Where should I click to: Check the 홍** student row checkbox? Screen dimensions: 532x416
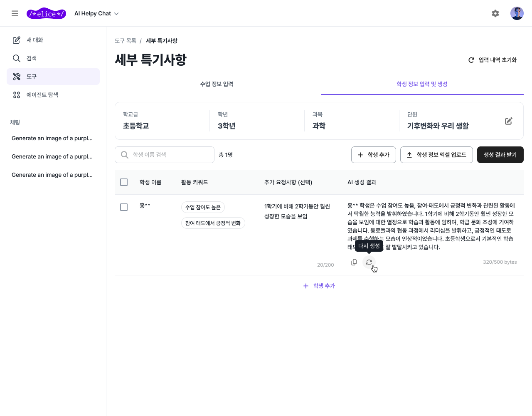[124, 207]
